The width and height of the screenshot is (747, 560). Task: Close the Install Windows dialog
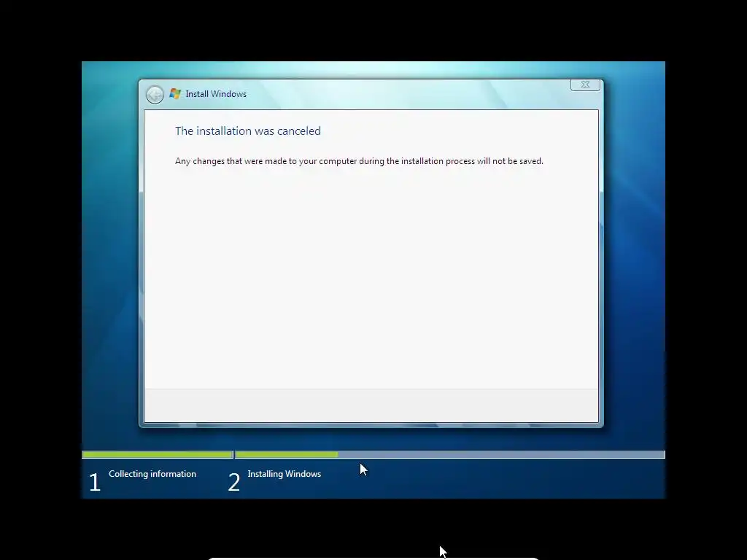(x=585, y=85)
